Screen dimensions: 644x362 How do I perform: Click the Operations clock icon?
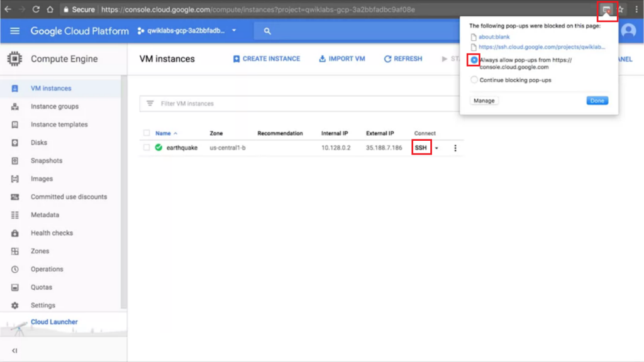click(15, 269)
